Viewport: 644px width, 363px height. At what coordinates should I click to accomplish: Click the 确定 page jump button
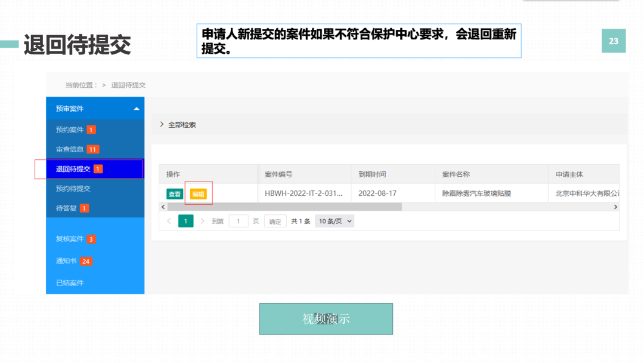(275, 222)
